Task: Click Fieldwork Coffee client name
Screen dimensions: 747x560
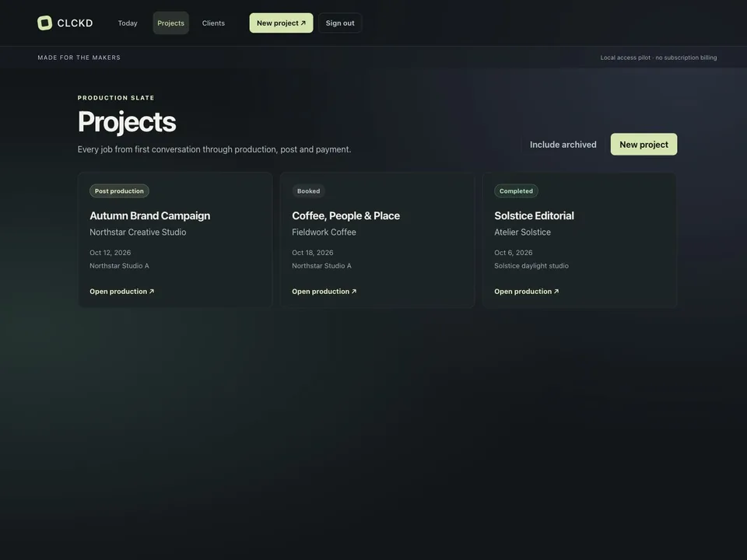Action: (x=324, y=233)
